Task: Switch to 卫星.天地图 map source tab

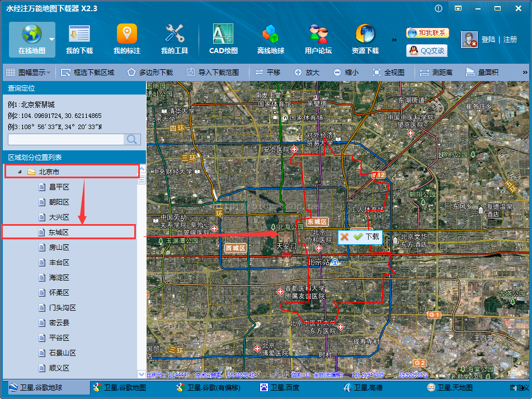Action: point(450,387)
